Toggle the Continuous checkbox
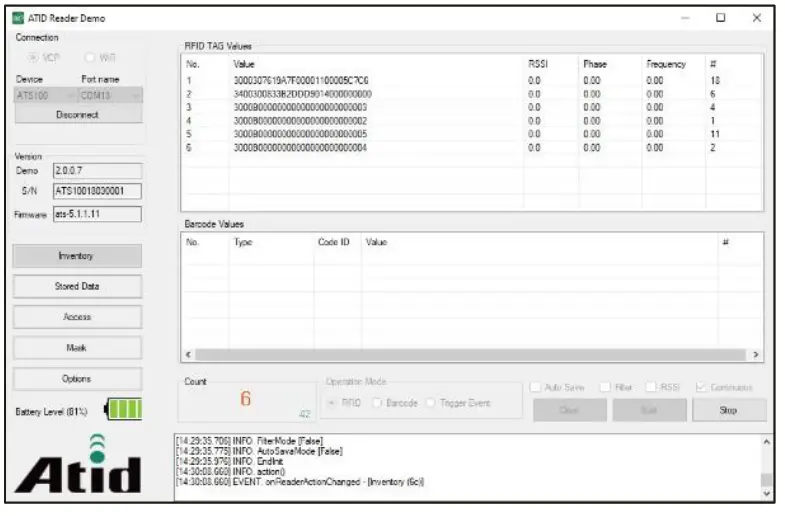Viewport: 785px width, 516px height. [x=701, y=388]
